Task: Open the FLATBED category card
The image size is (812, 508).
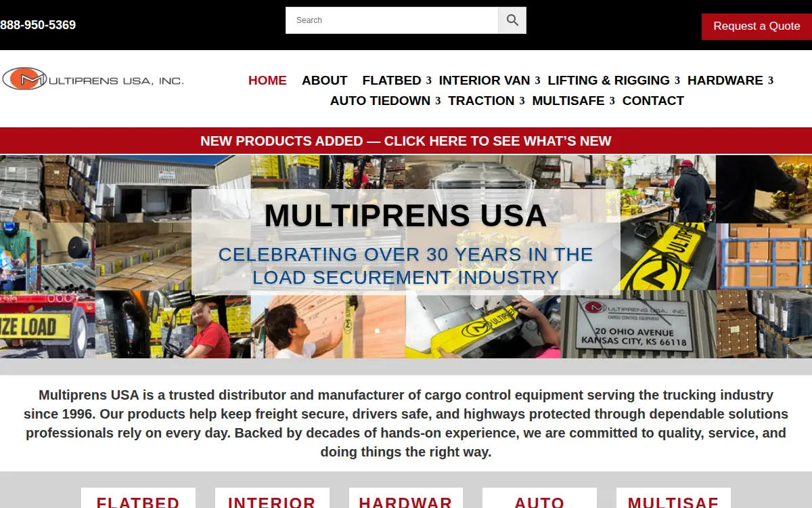Action: pyautogui.click(x=138, y=498)
